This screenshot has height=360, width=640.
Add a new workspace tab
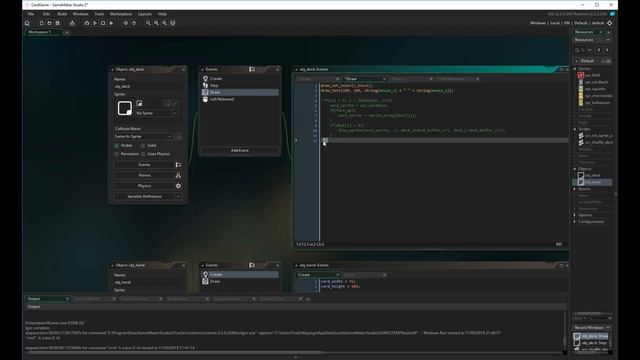tap(67, 32)
